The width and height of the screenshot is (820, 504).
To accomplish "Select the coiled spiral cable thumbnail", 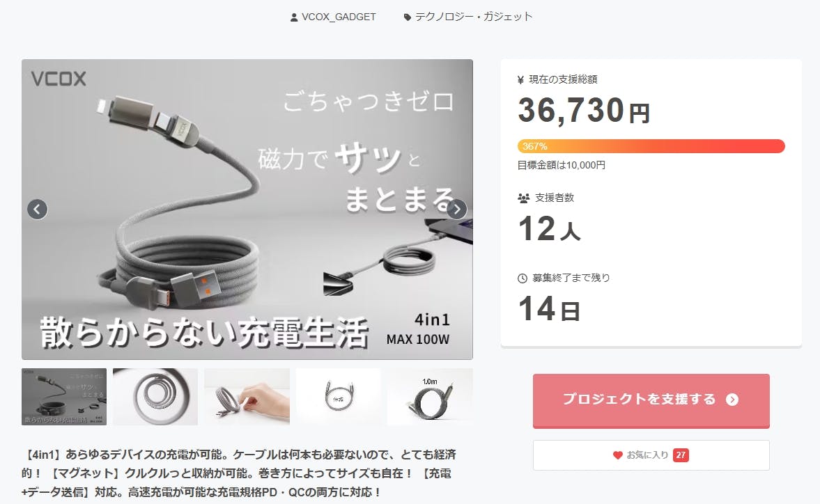I will [x=155, y=397].
